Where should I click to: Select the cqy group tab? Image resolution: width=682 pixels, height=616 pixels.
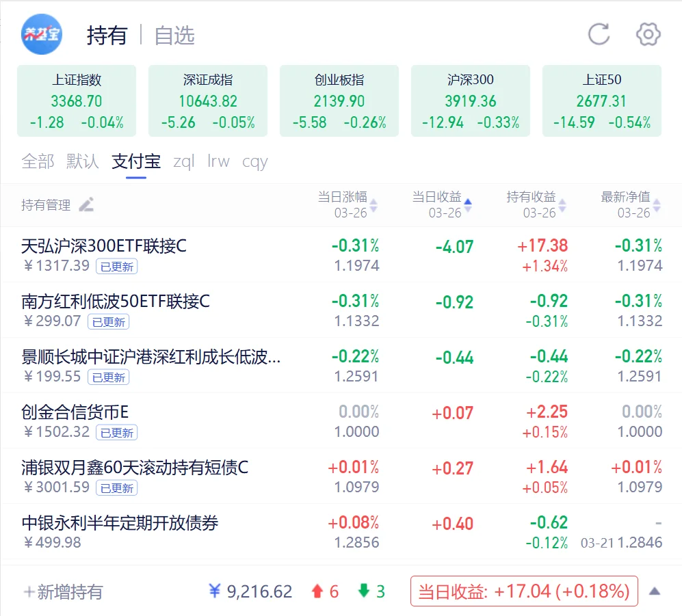click(255, 162)
